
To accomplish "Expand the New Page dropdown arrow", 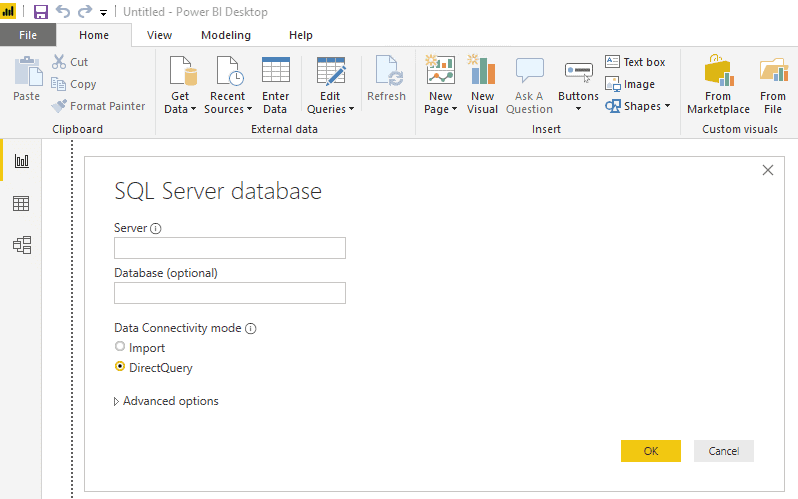I will (454, 109).
